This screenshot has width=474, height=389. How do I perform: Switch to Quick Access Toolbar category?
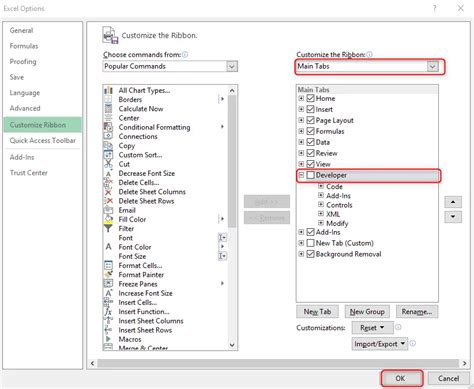(42, 141)
